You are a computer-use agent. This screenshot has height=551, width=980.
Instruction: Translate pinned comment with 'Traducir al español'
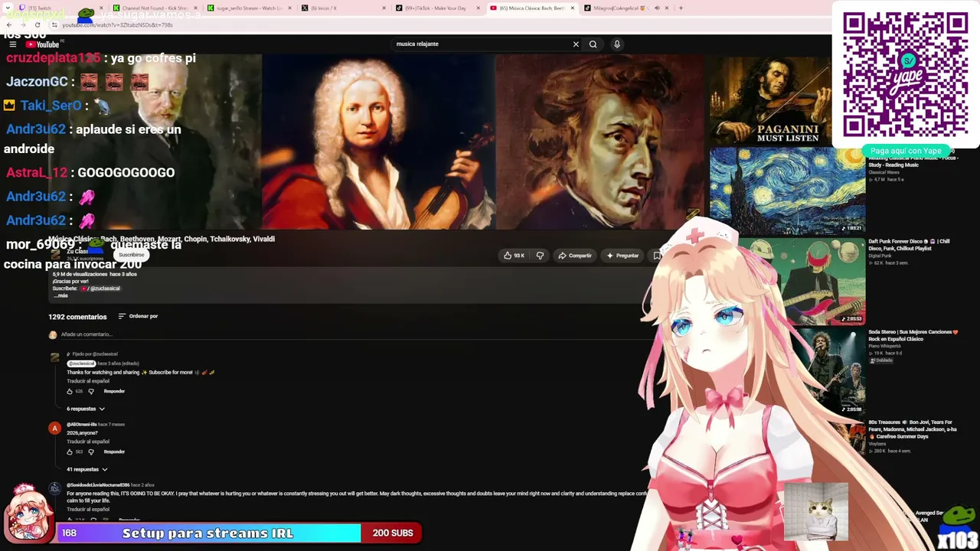pyautogui.click(x=88, y=381)
